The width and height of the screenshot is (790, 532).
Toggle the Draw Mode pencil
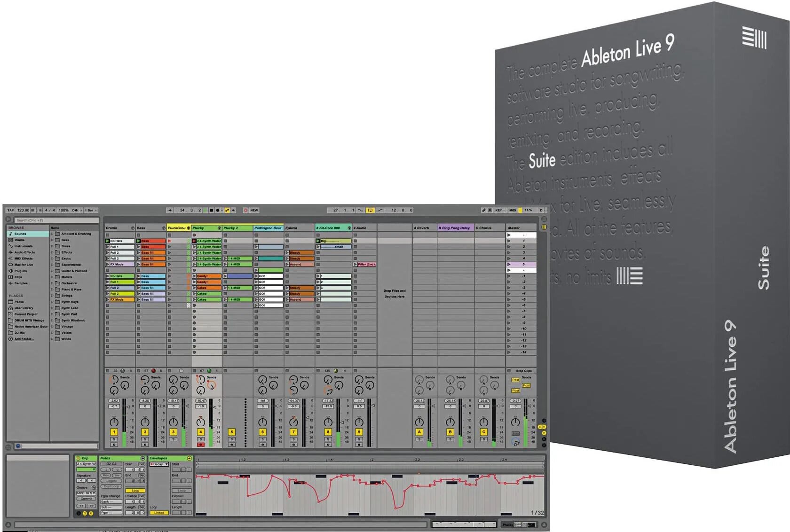pos(484,211)
